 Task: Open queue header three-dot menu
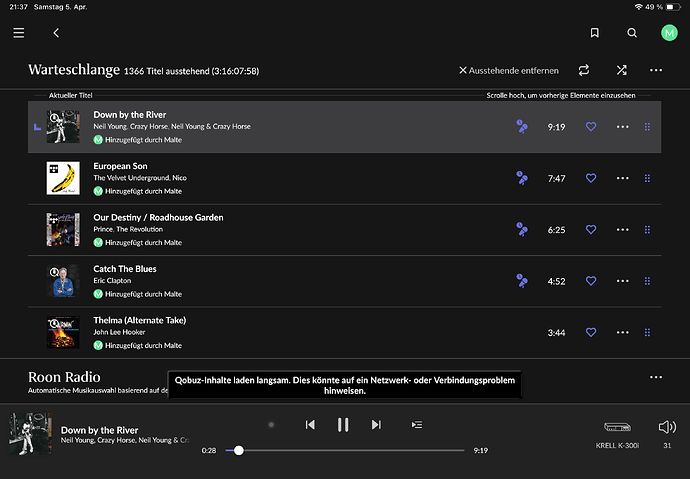tap(656, 70)
